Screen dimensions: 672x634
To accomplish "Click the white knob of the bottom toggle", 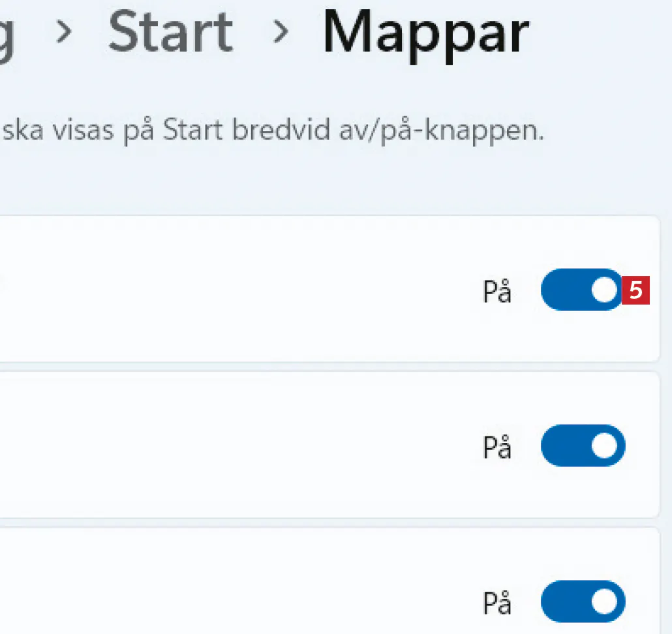I will [x=605, y=601].
